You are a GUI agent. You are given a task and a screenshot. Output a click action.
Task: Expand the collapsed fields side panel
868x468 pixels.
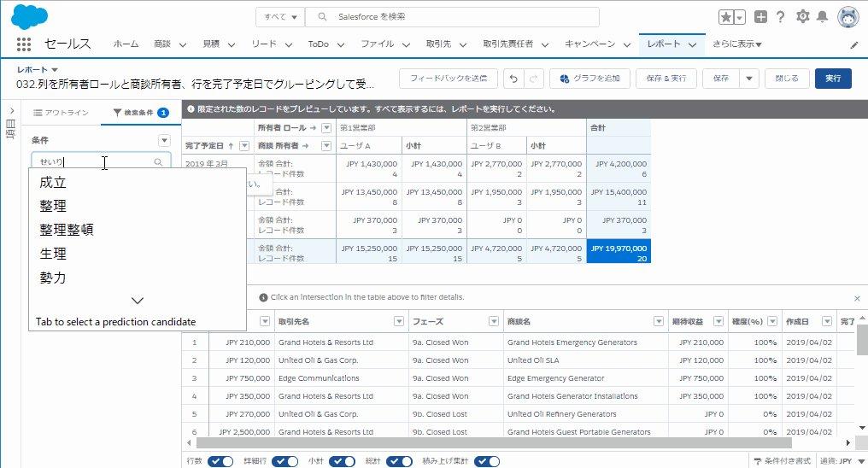coord(11,111)
